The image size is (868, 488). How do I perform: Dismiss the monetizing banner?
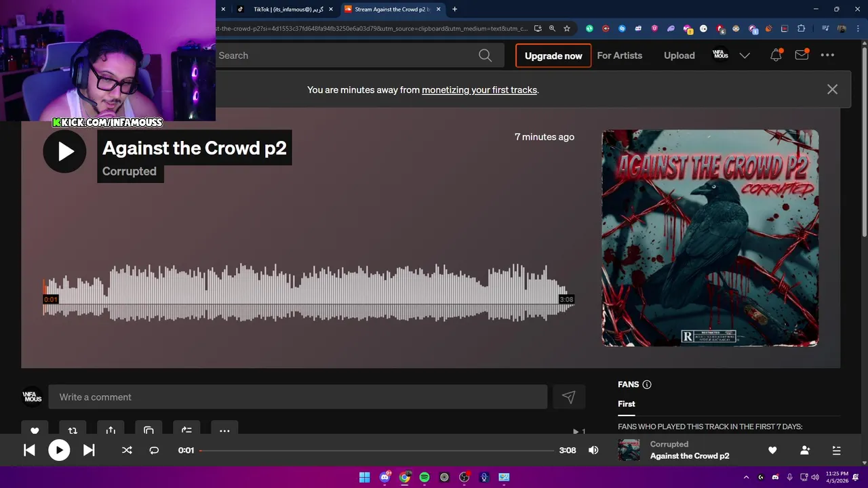point(832,89)
